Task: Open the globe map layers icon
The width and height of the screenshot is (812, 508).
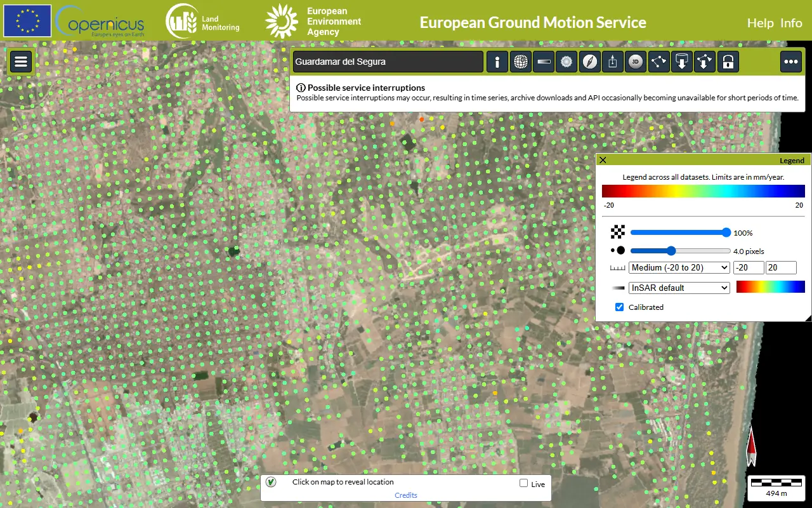Action: click(520, 62)
